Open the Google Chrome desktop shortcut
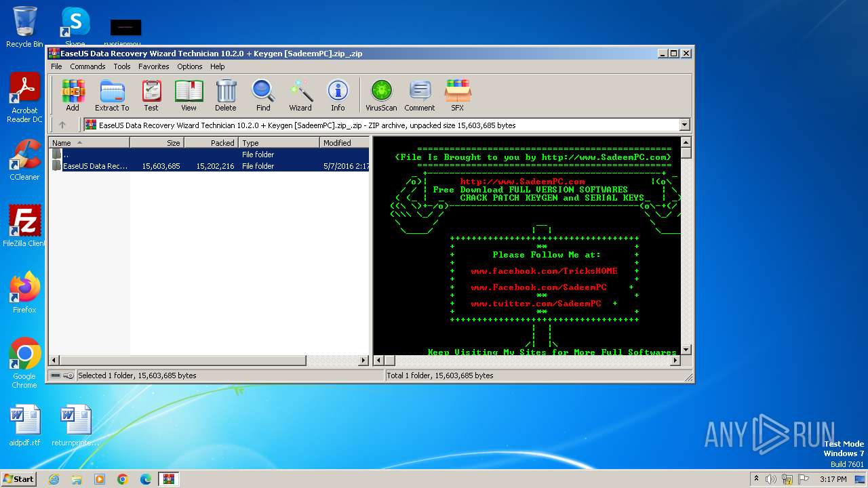The height and width of the screenshot is (488, 868). click(24, 363)
